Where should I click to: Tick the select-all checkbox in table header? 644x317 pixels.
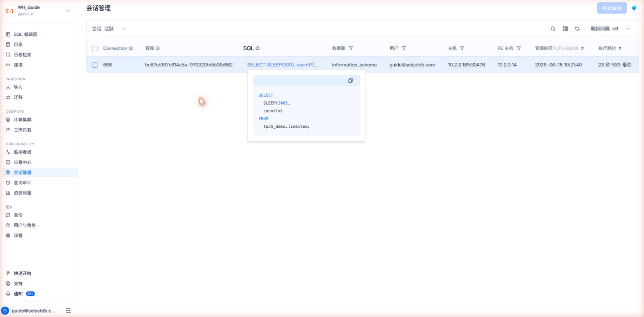click(95, 48)
